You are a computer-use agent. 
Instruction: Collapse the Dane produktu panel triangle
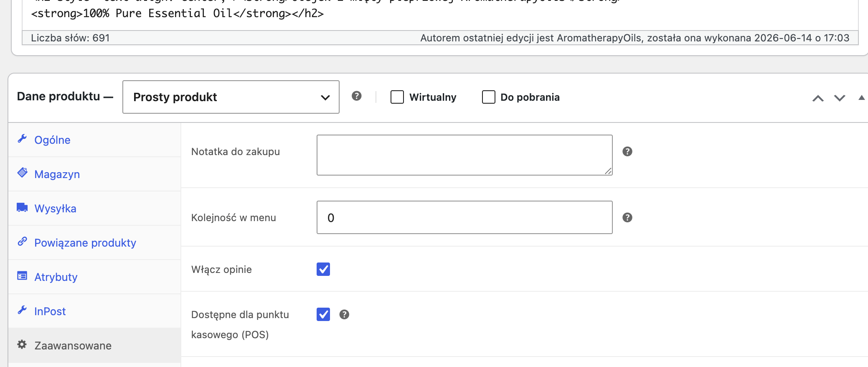861,98
